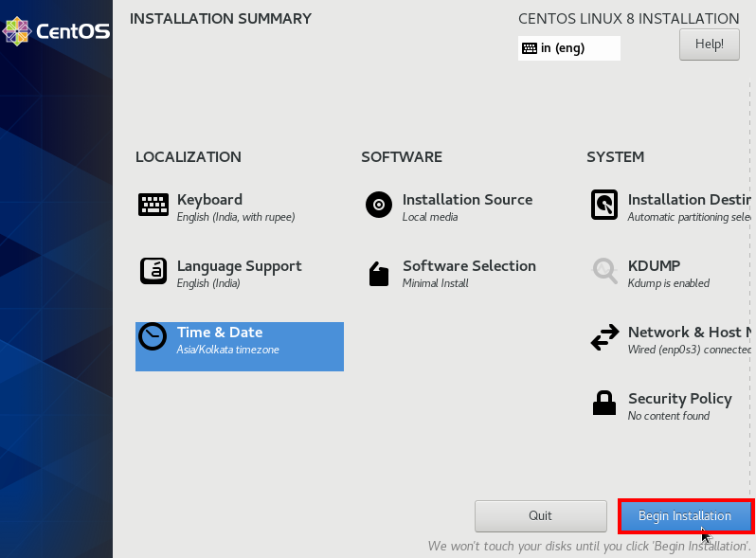Select the Time & Date clock icon
The height and width of the screenshot is (558, 756).
153,336
